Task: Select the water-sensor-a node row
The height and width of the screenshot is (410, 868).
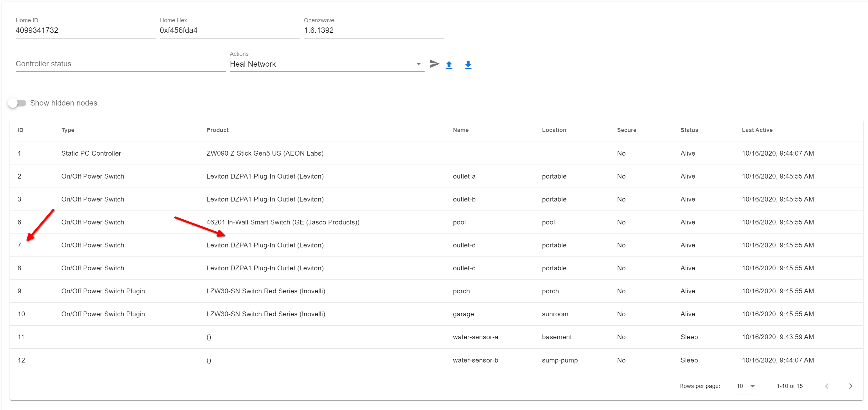Action: point(436,337)
